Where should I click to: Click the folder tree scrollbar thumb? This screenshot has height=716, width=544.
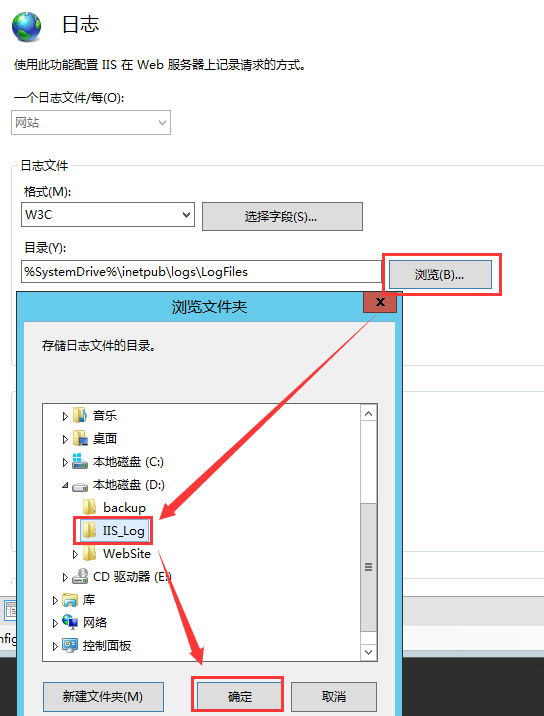click(x=369, y=568)
